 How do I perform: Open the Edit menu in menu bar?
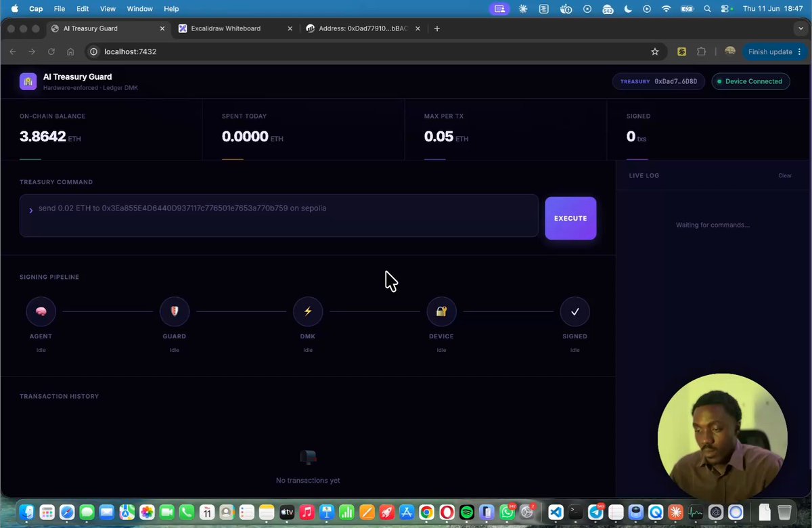(83, 9)
